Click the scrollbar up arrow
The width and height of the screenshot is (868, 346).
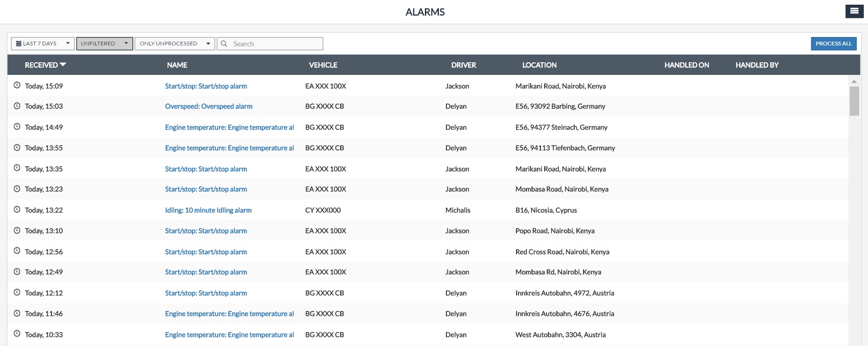click(x=854, y=81)
